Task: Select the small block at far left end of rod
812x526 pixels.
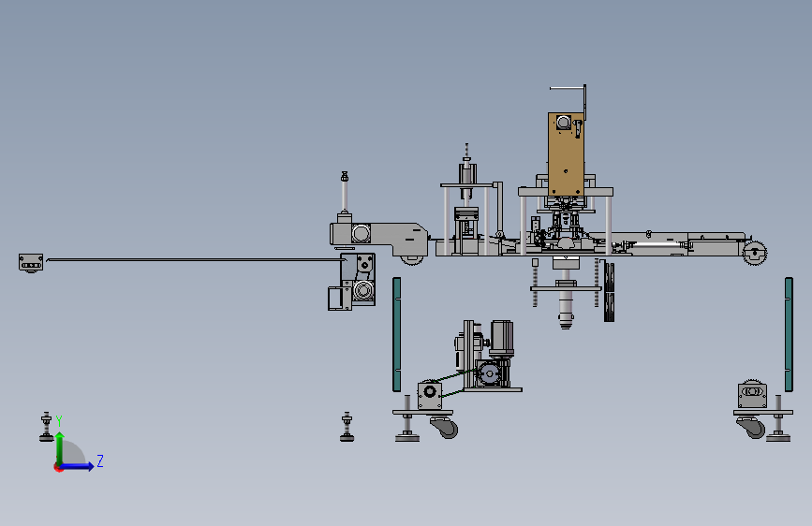Action: point(31,263)
